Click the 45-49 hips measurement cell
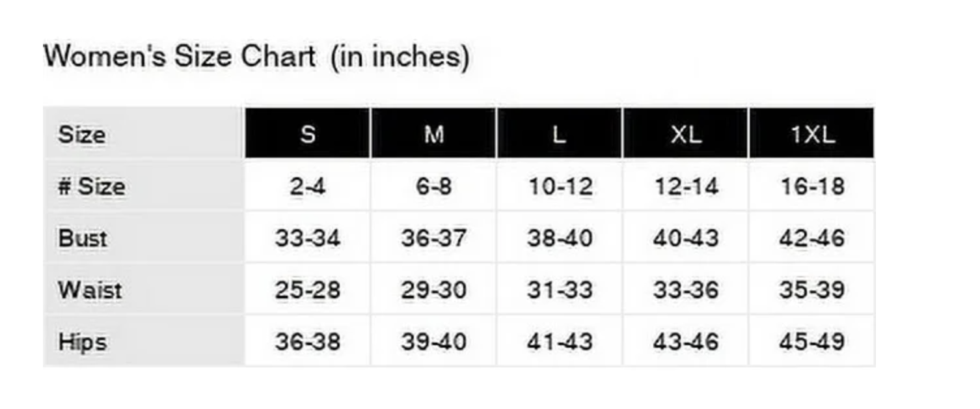This screenshot has width=980, height=409. (812, 341)
